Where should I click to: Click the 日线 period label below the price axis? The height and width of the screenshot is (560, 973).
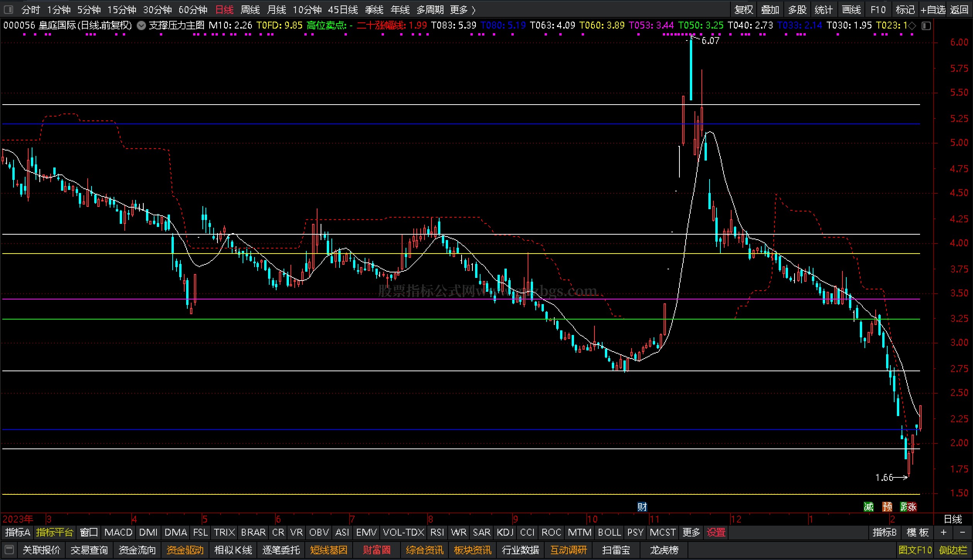(953, 519)
